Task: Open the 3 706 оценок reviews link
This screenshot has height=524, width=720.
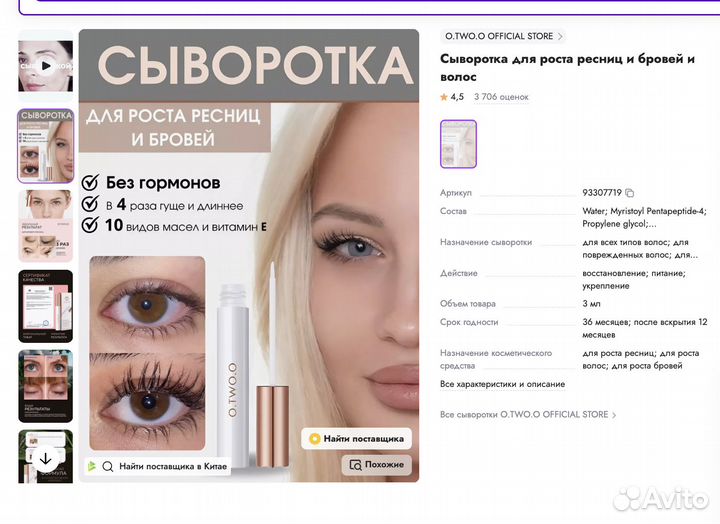Action: coord(501,97)
